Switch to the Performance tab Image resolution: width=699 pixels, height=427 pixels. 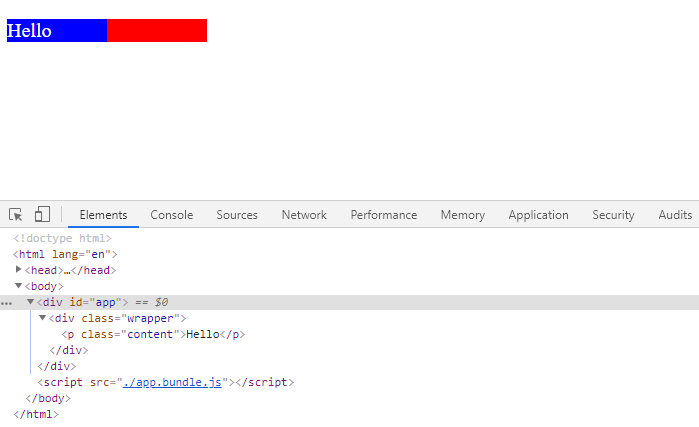[x=383, y=215]
